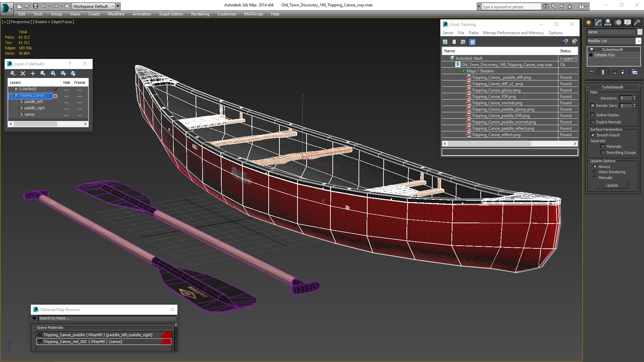Click Select Highlighted Objects icon in Layer dialog
The height and width of the screenshot is (362, 644).
point(43,73)
